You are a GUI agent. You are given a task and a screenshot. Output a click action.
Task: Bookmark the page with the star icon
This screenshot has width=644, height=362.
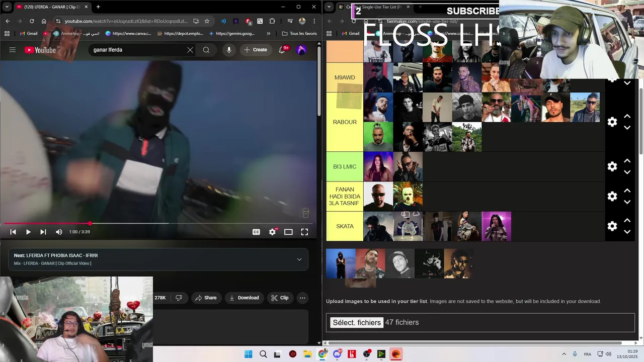point(207,21)
